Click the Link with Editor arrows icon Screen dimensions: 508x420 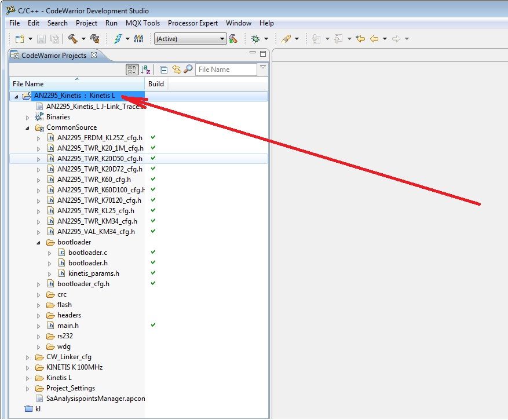(176, 70)
